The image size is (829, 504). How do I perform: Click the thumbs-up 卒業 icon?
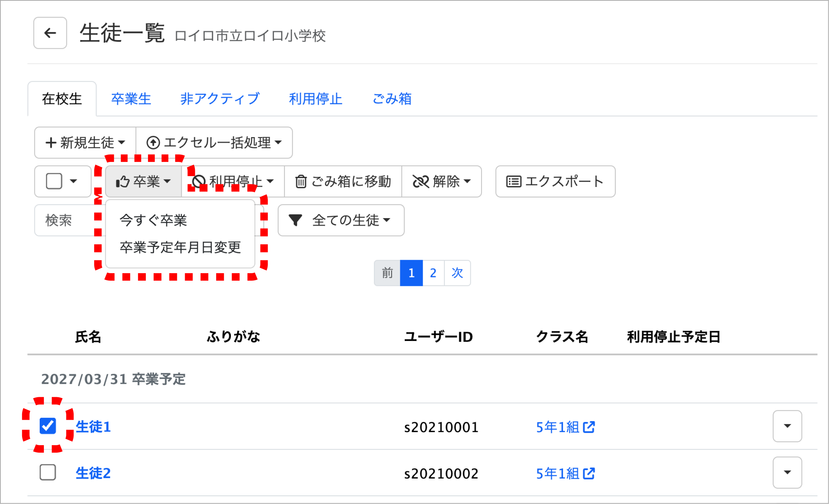coord(122,182)
